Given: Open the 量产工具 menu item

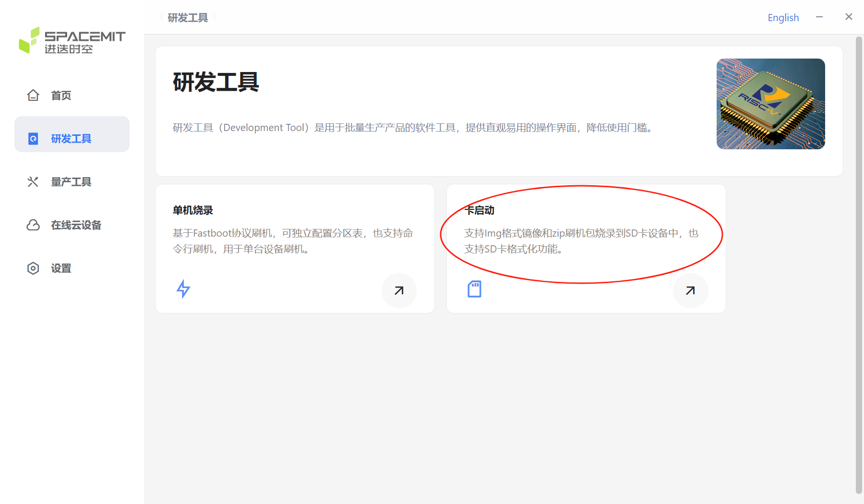Looking at the screenshot, I should [72, 182].
